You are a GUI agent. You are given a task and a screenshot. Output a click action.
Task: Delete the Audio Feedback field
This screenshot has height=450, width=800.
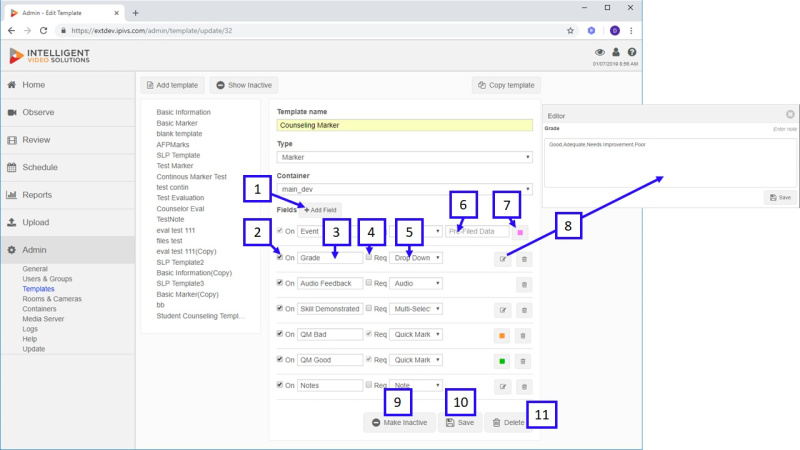click(524, 285)
